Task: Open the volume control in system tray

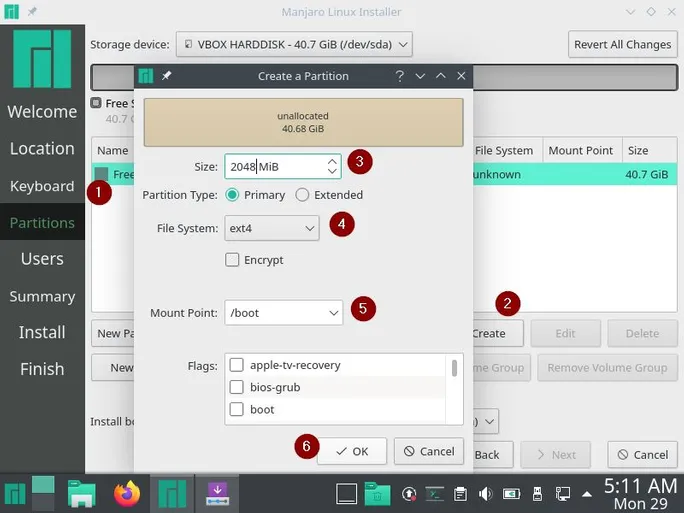Action: point(485,493)
